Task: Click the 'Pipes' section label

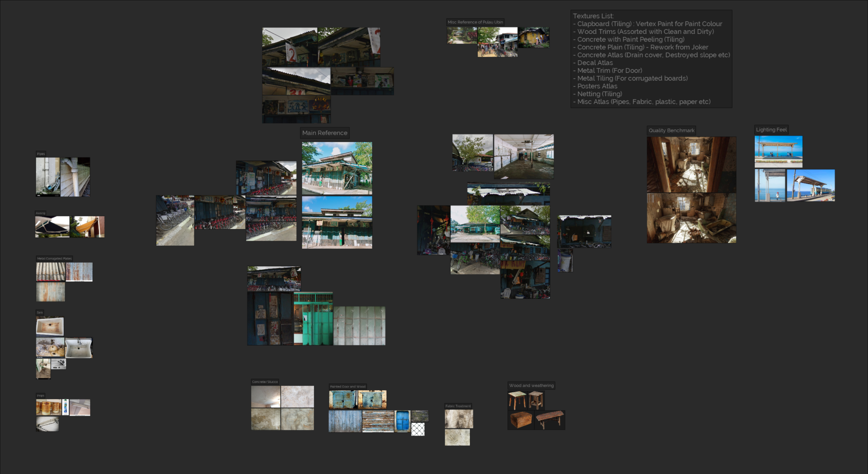Action: coord(41,153)
